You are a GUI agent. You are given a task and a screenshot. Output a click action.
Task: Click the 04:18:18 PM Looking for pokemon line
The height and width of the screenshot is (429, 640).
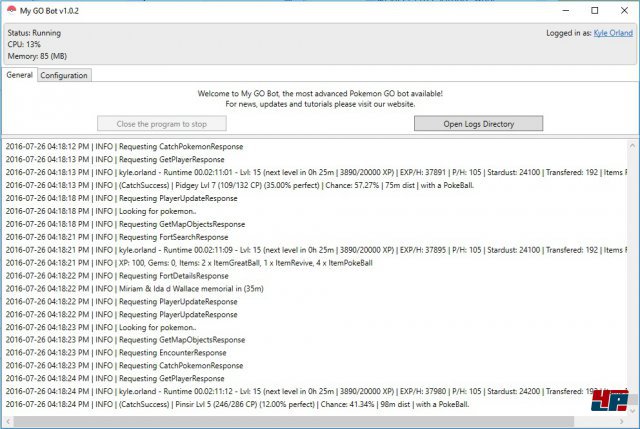click(x=101, y=211)
